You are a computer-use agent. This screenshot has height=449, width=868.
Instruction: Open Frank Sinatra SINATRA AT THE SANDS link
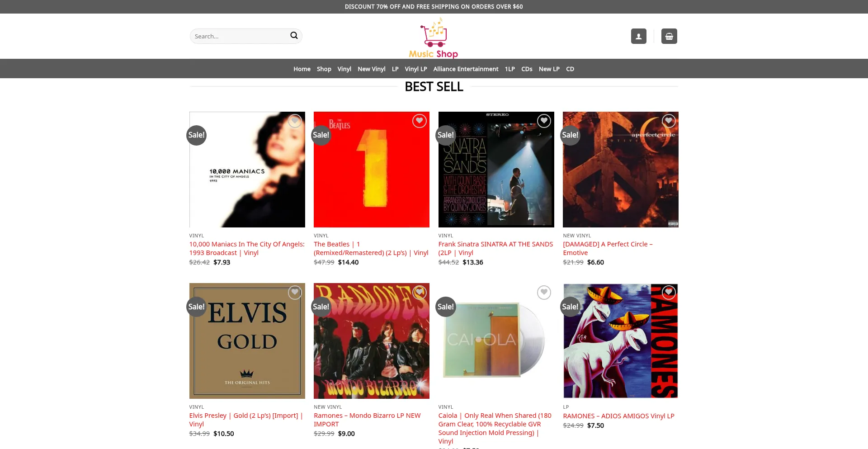coord(495,248)
